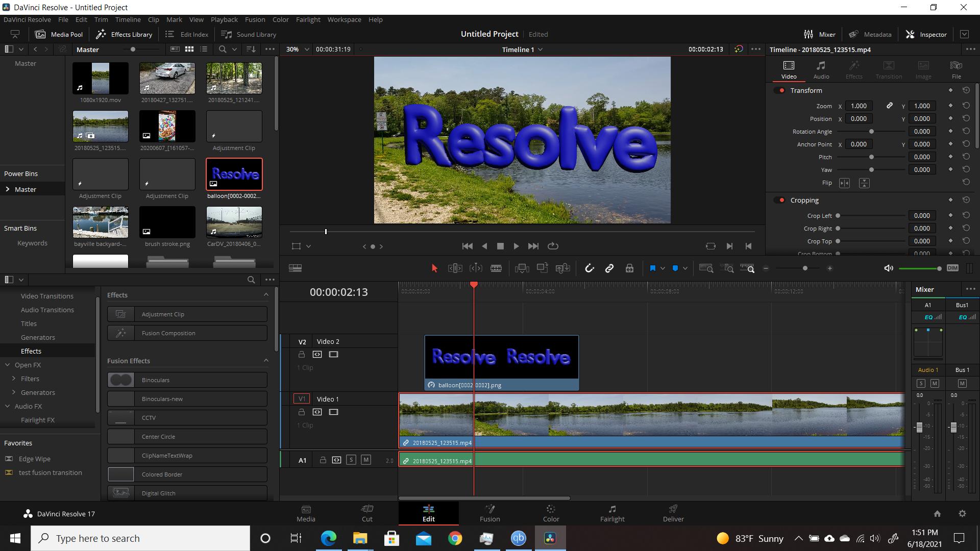Open the Fairlight menu

pos(308,19)
